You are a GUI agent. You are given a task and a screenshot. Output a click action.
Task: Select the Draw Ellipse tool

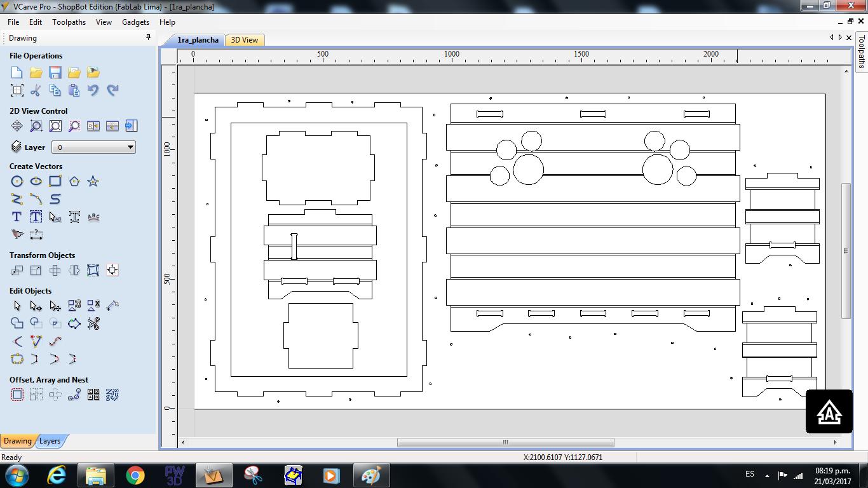36,182
